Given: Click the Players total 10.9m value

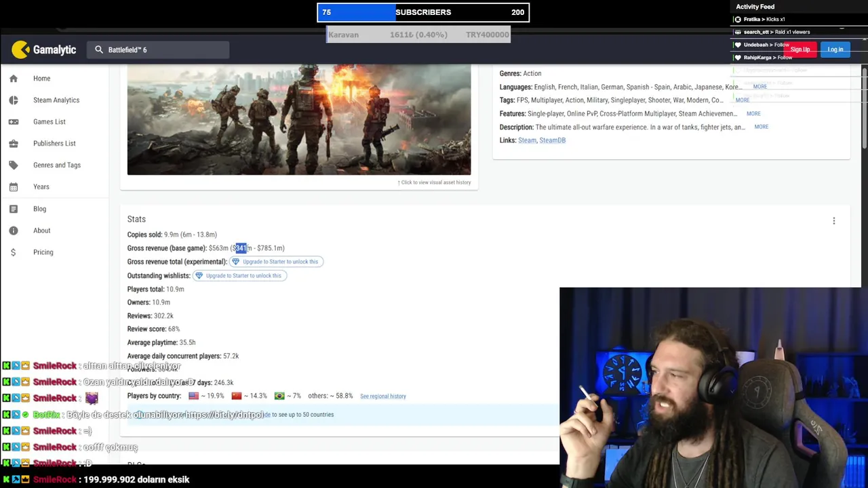Looking at the screenshot, I should tap(175, 289).
